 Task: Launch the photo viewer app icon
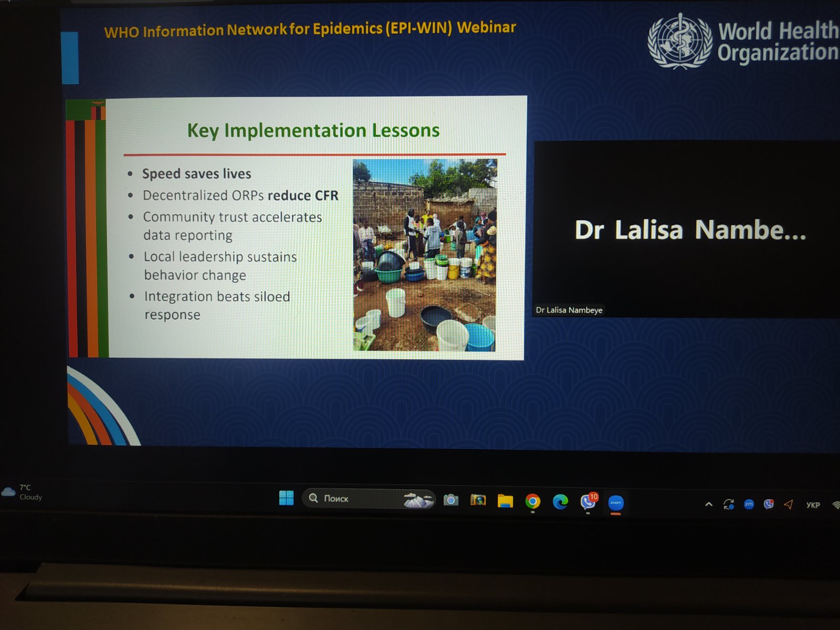pyautogui.click(x=478, y=500)
